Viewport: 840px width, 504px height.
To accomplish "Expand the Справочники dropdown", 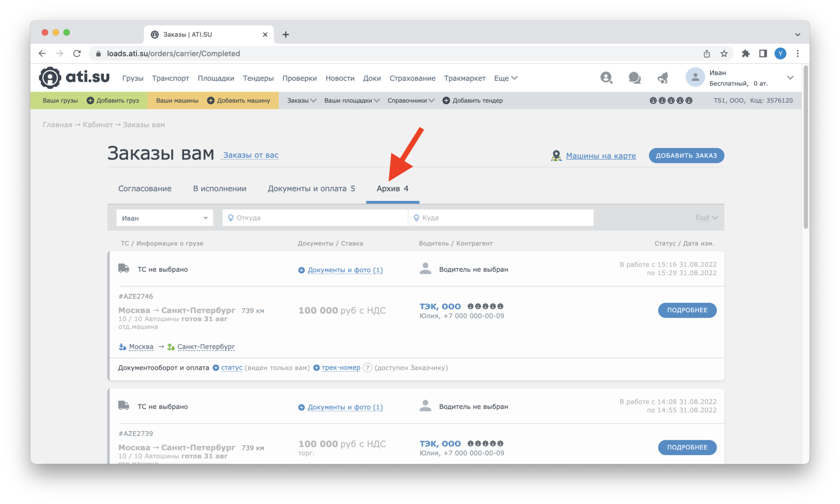I will (411, 100).
